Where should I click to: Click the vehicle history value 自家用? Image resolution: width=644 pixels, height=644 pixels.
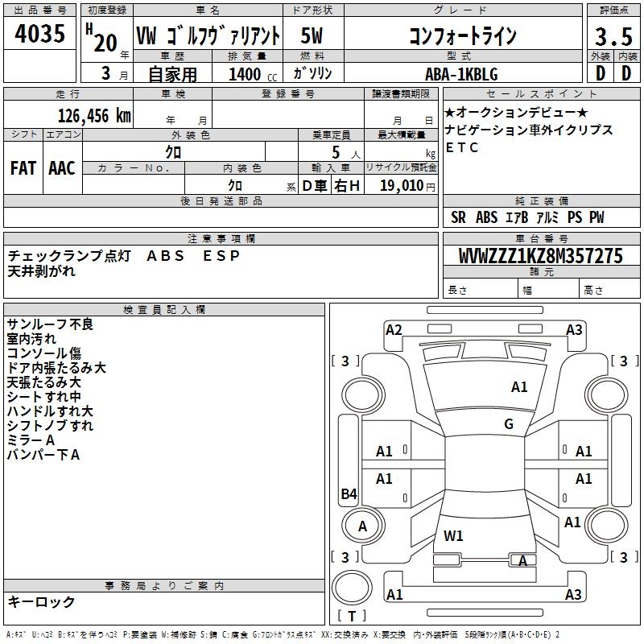click(x=172, y=74)
